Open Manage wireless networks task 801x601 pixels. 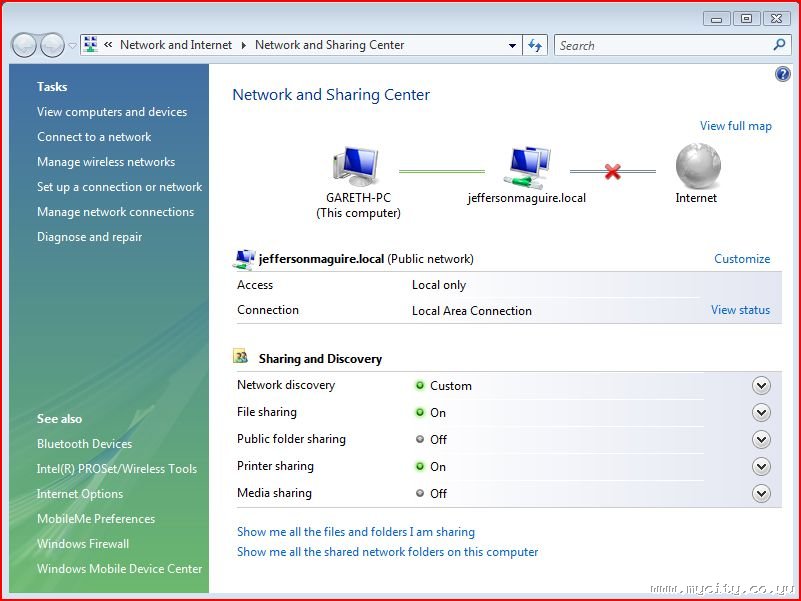(106, 162)
